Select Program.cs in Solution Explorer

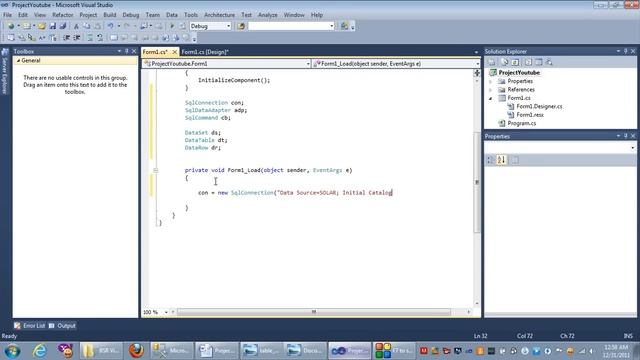522,123
